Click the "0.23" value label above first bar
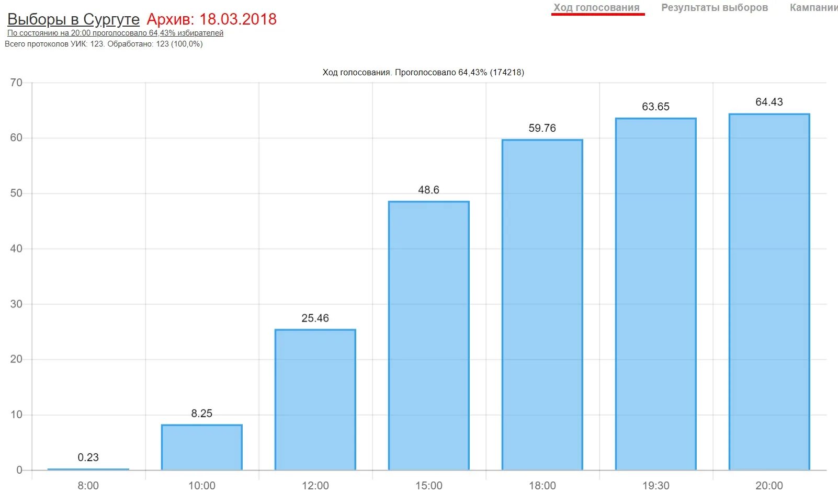The image size is (838, 504). click(88, 457)
